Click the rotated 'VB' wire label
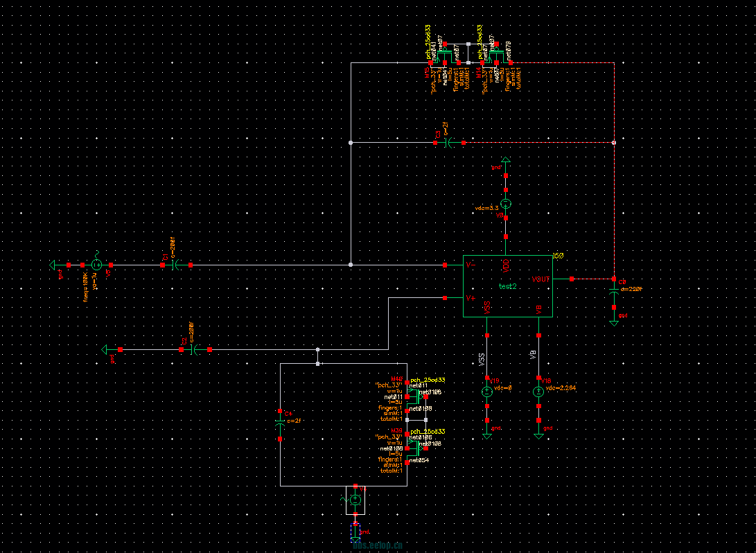Screen dimensions: 756x553 (533, 356)
